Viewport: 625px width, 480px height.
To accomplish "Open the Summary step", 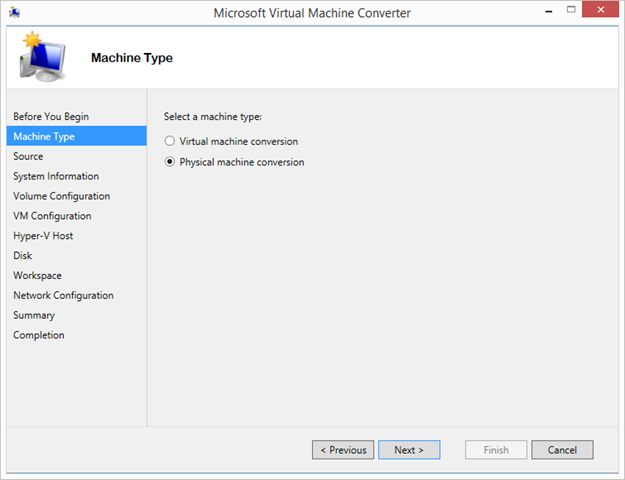I will coord(34,315).
